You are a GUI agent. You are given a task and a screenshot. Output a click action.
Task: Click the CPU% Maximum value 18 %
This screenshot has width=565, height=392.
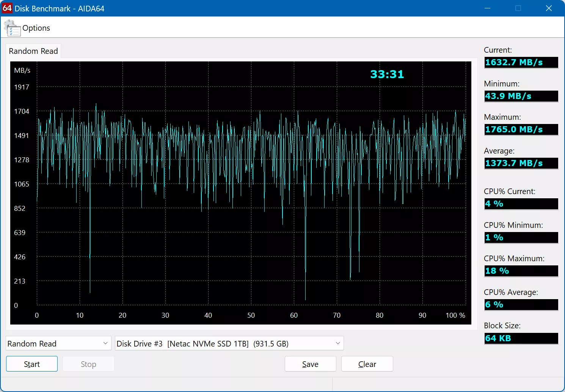[521, 271]
